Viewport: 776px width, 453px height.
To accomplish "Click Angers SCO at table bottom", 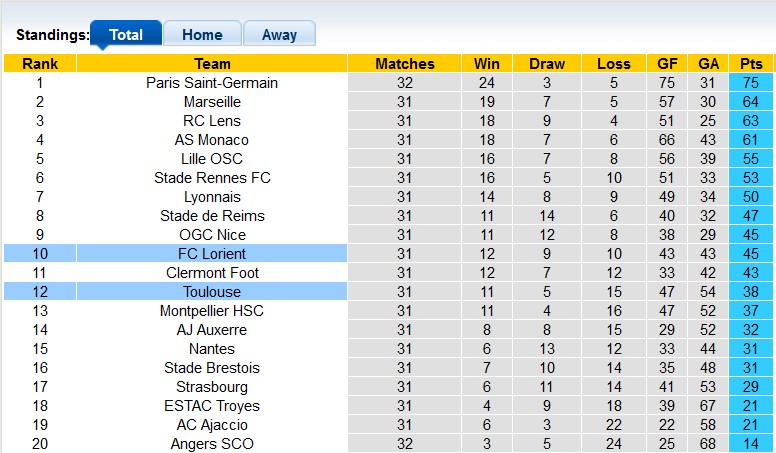I will click(212, 444).
